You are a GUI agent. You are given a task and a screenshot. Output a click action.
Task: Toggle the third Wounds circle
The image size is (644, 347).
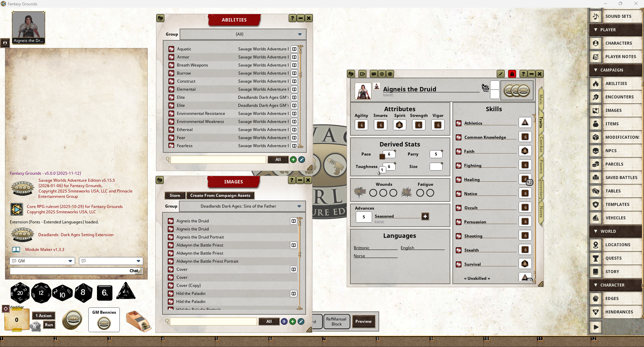tap(393, 193)
